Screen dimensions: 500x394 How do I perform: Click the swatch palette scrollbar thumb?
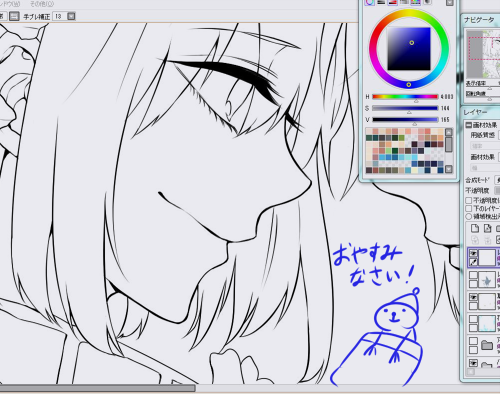tap(449, 144)
